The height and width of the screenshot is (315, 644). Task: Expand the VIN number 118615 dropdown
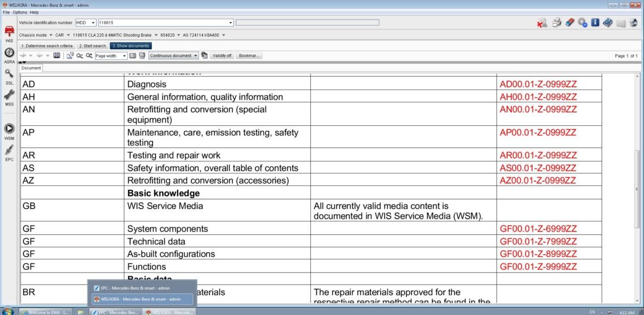[x=230, y=23]
